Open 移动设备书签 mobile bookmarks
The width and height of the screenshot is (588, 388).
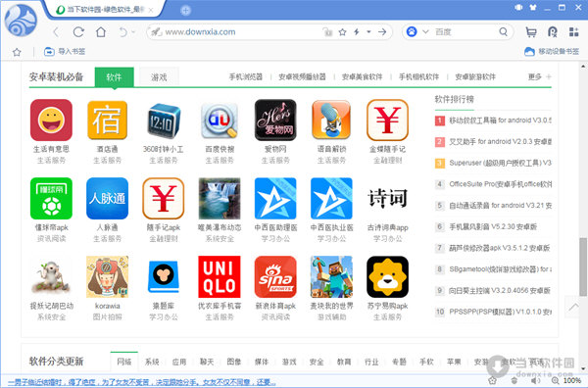552,51
